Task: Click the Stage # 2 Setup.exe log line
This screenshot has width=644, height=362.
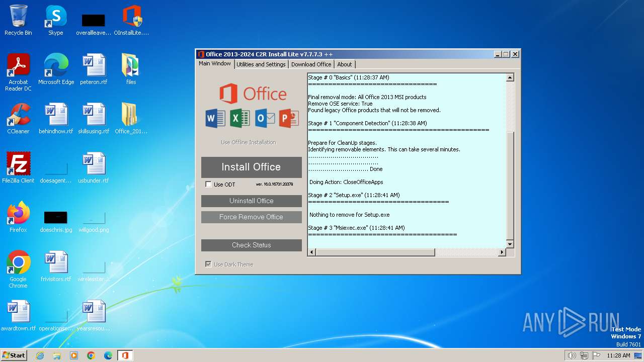Action: [x=354, y=195]
